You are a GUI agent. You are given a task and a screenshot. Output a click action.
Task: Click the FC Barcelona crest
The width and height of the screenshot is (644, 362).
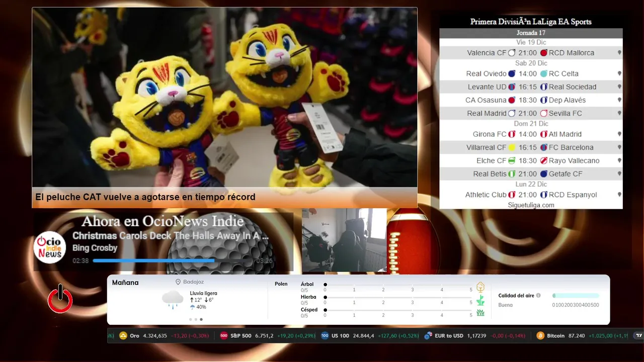543,147
